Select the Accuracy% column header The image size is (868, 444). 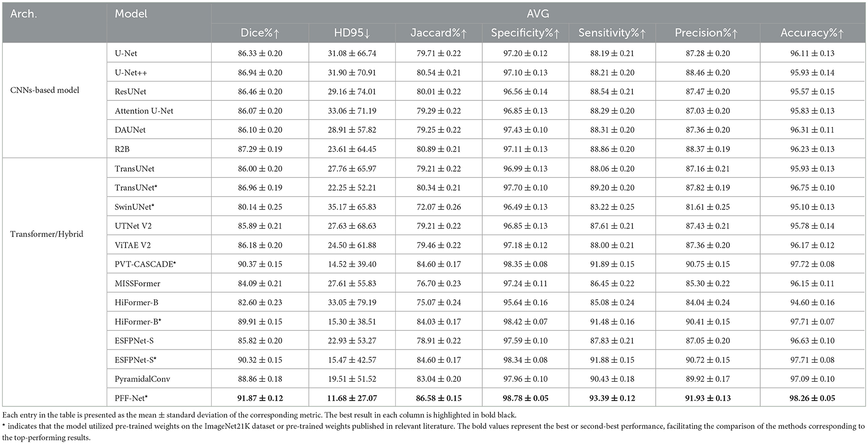pos(812,33)
